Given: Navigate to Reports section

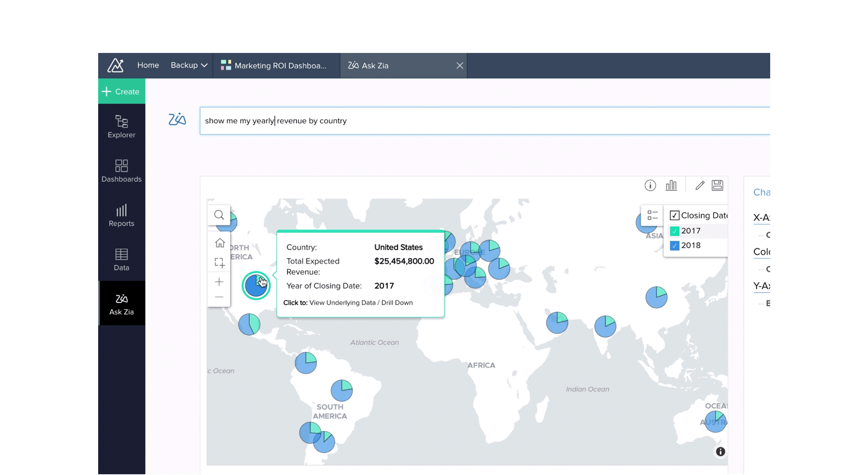Looking at the screenshot, I should [x=121, y=215].
